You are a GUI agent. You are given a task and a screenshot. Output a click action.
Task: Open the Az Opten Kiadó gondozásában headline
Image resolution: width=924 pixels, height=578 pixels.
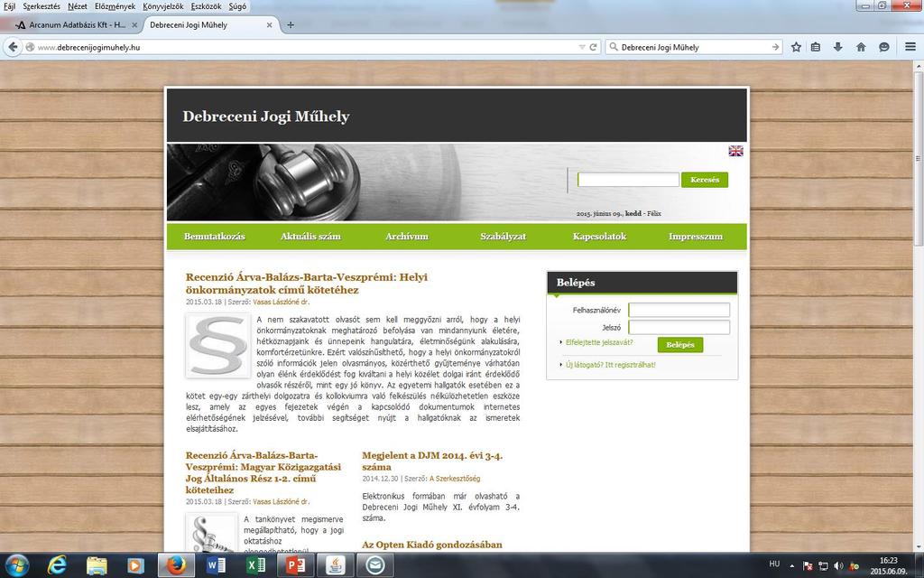point(432,545)
